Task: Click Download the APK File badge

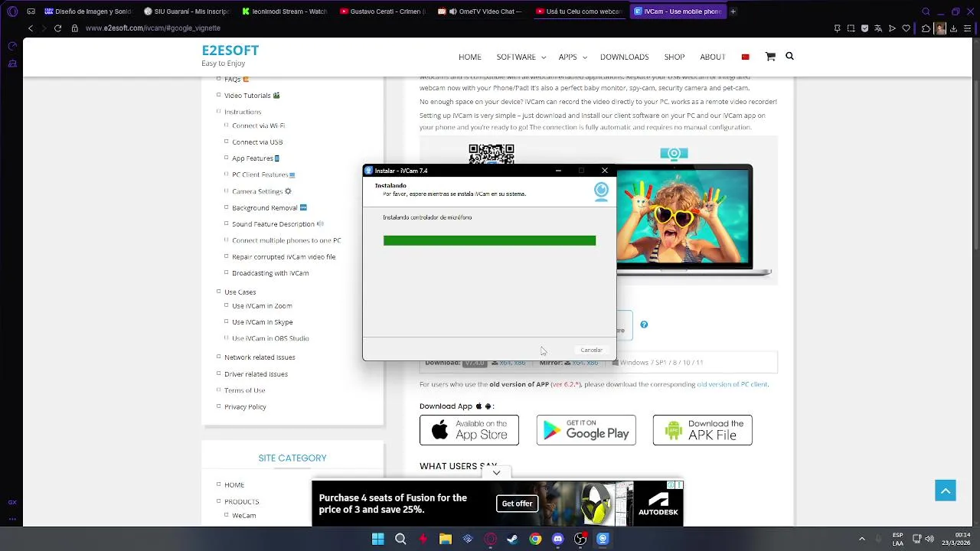Action: pos(702,430)
